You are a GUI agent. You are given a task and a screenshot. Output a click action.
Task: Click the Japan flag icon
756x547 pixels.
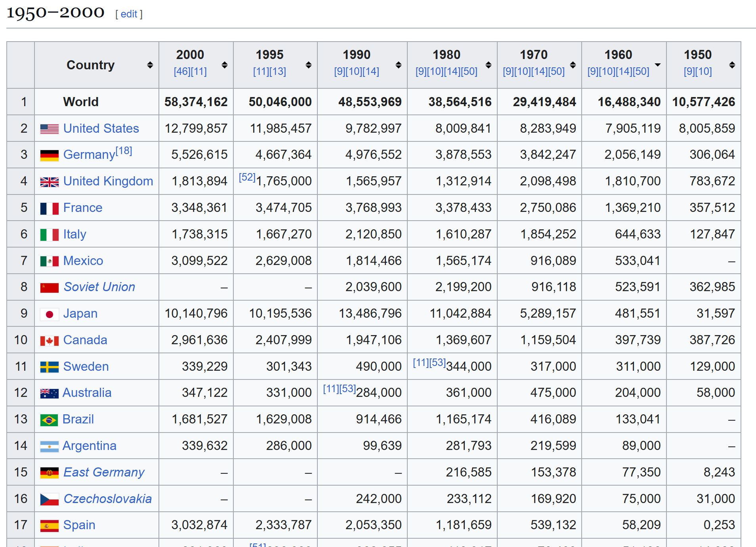[49, 314]
